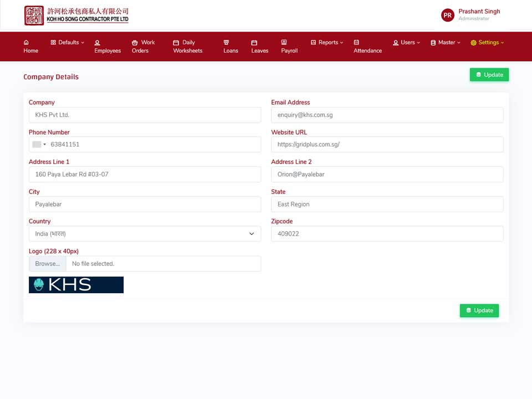Viewport: 532px width, 399px height.
Task: Focus the City field
Action: tap(145, 204)
